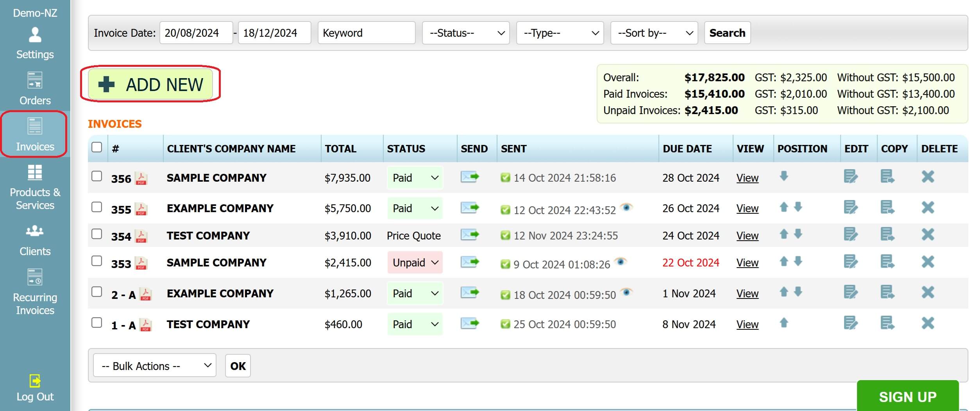Viewport: 980px width, 411px height.
Task: Open PDF of invoice 2 - A
Action: pyautogui.click(x=145, y=294)
